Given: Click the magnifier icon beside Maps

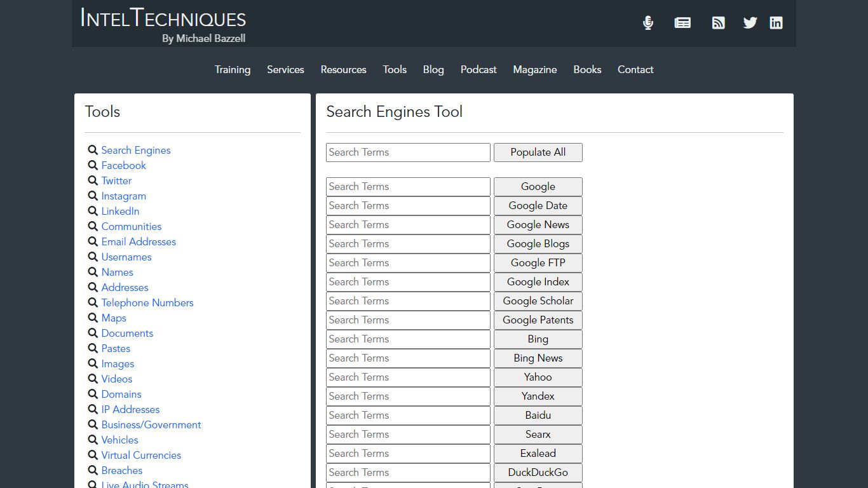Looking at the screenshot, I should [x=93, y=318].
